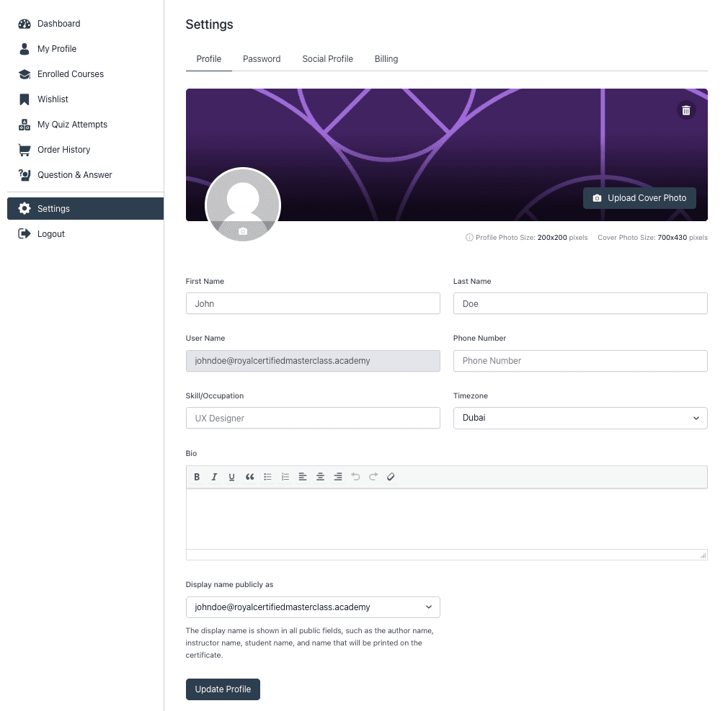This screenshot has height=711, width=728.
Task: Change profile photo via the camera icon
Action: tap(243, 232)
